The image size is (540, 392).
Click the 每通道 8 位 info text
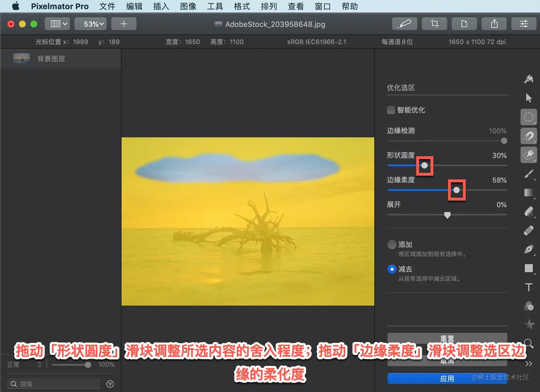coord(397,42)
